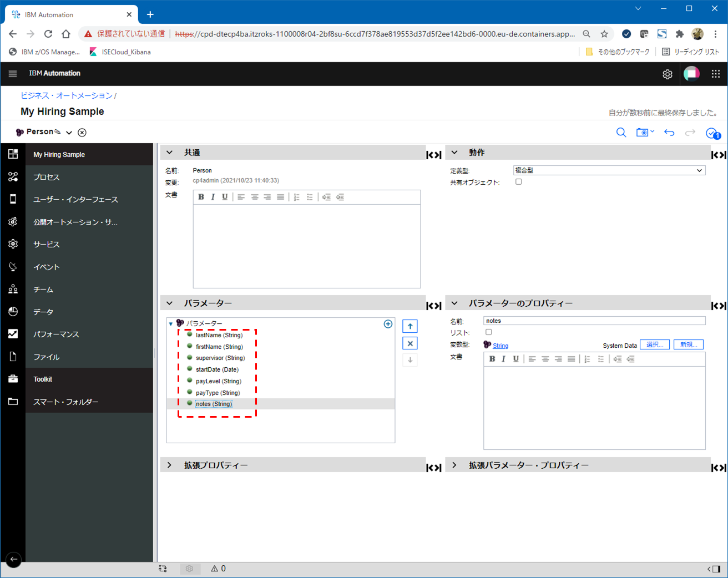Collapse the パラメーターのプロパティー section

[454, 303]
